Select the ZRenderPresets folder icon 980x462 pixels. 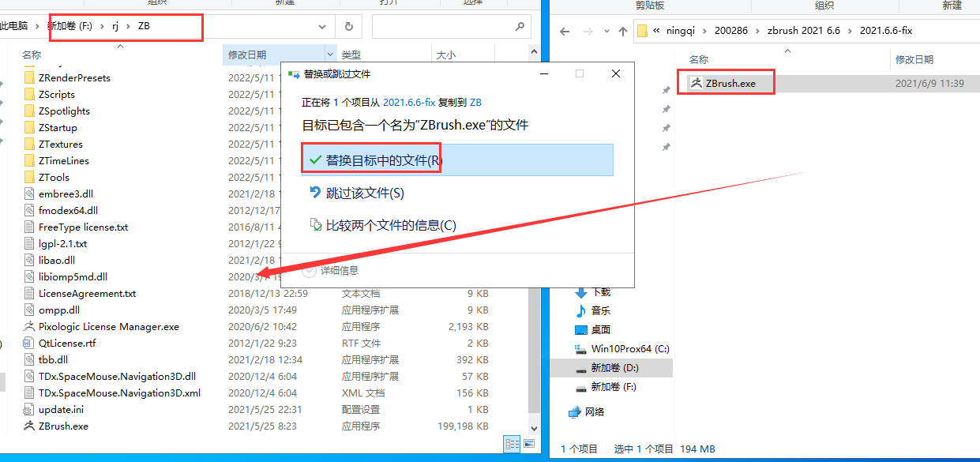pyautogui.click(x=30, y=77)
